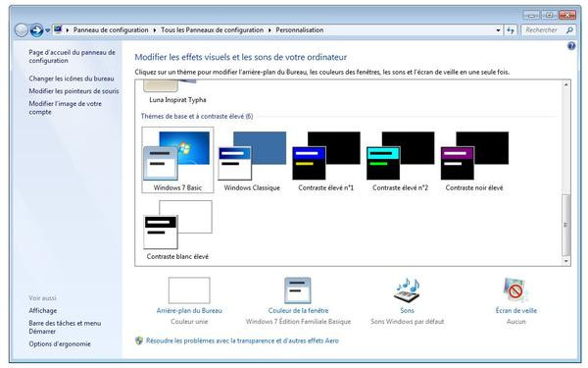Select the Windows Classique theme
Viewport: 588px width, 368px height.
coord(252,160)
